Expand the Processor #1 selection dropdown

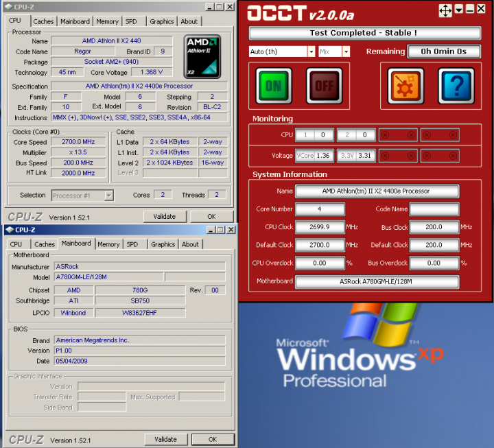[108, 196]
